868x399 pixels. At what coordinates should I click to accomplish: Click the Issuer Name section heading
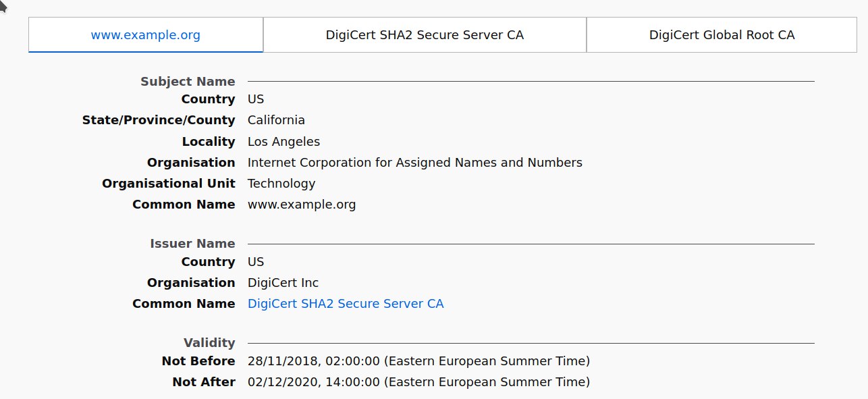click(x=192, y=244)
